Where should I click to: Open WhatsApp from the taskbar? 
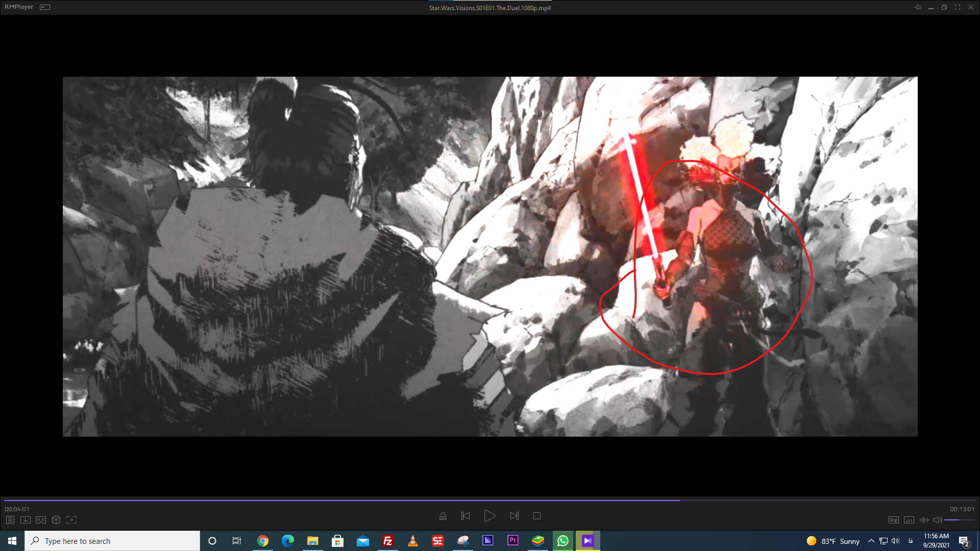[563, 541]
